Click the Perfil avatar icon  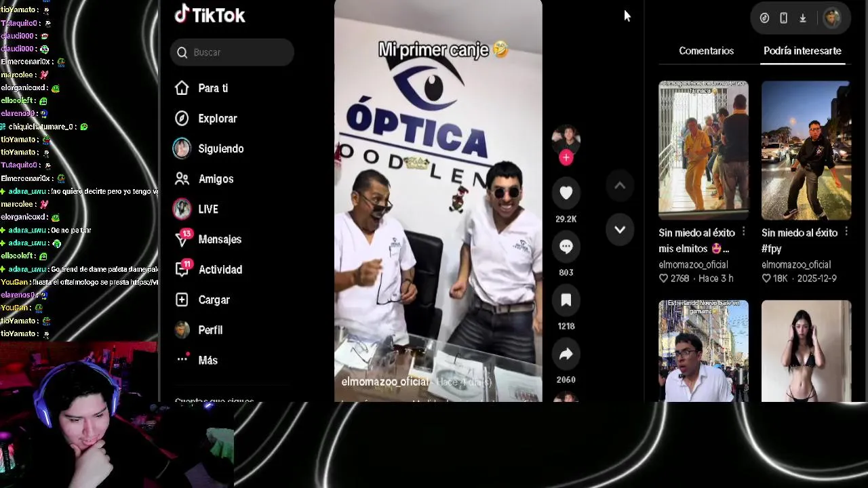click(x=182, y=330)
